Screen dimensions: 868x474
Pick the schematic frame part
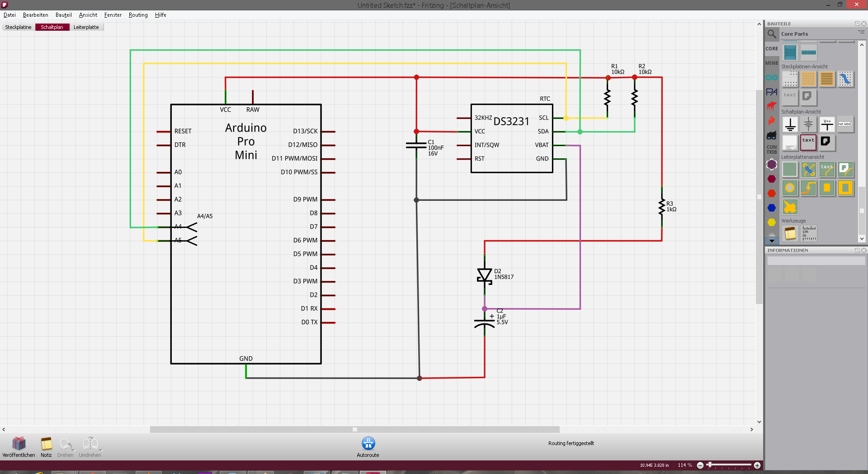790,142
